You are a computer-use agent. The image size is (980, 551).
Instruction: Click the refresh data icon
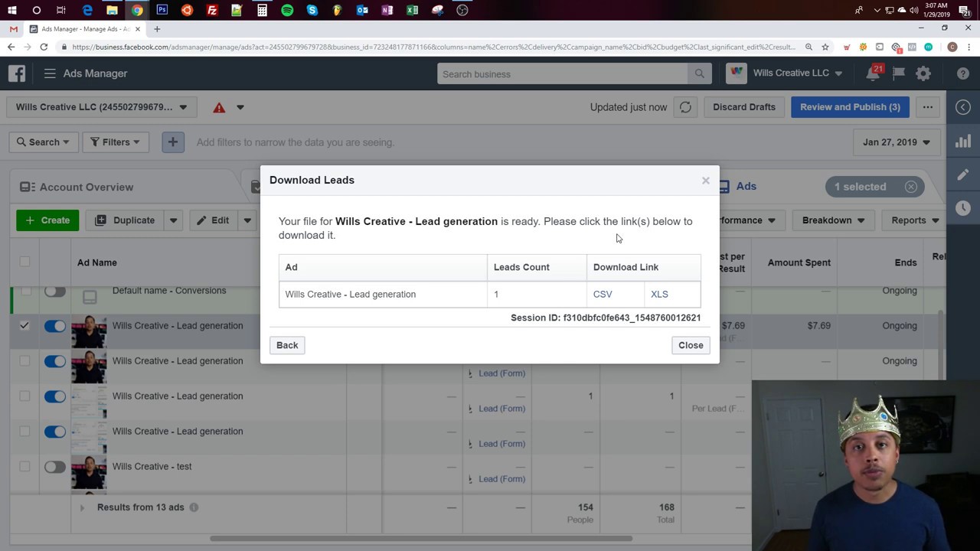pyautogui.click(x=685, y=107)
